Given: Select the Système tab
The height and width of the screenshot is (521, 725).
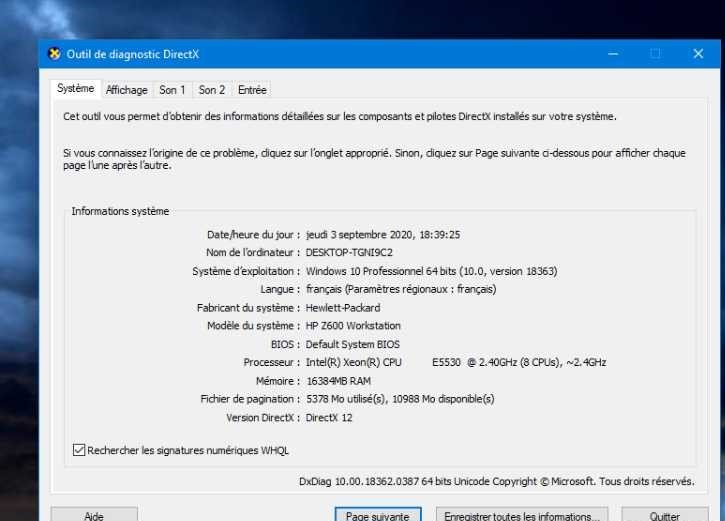Looking at the screenshot, I should 75,88.
